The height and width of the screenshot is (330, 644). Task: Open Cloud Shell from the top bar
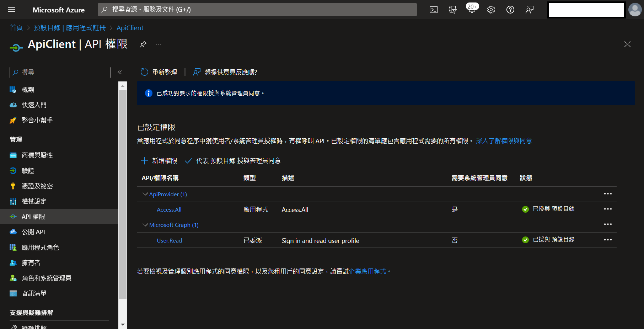(434, 10)
